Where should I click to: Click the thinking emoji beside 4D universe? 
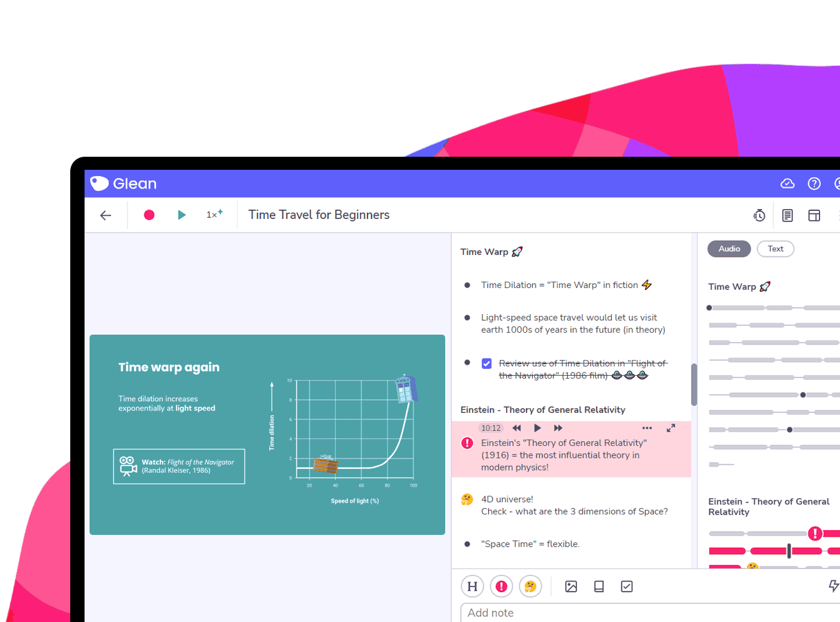[x=468, y=499]
